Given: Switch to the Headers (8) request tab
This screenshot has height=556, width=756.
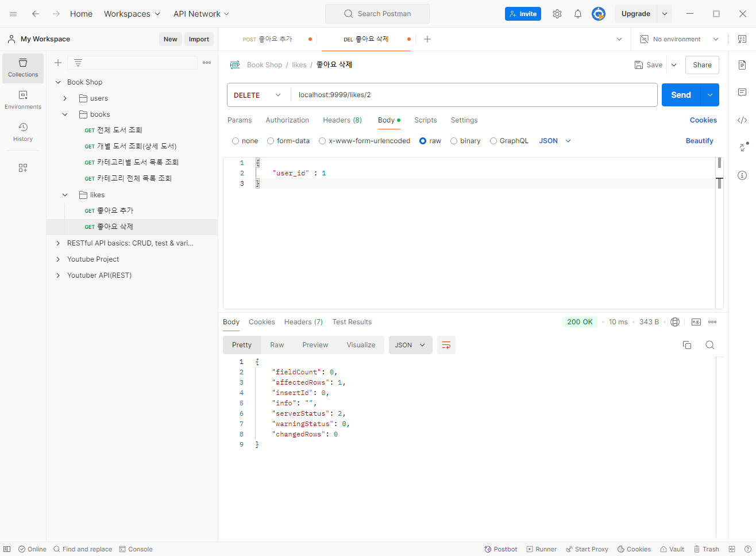Looking at the screenshot, I should tap(342, 120).
